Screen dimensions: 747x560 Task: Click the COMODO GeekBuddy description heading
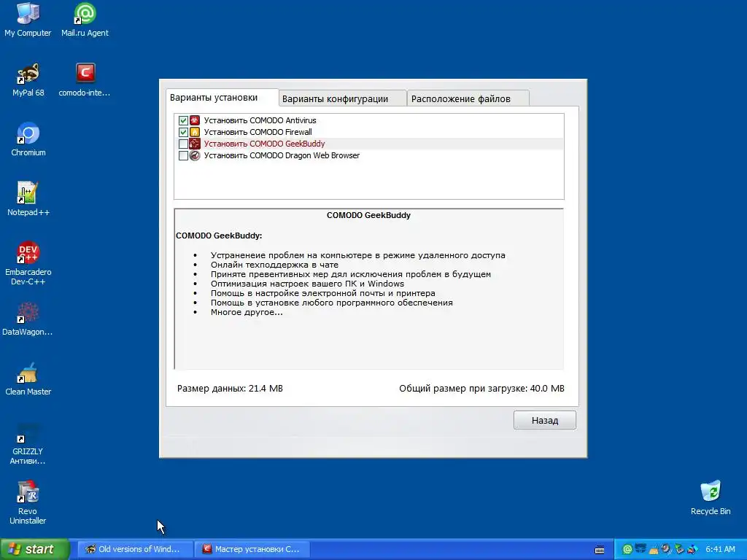[x=368, y=215]
